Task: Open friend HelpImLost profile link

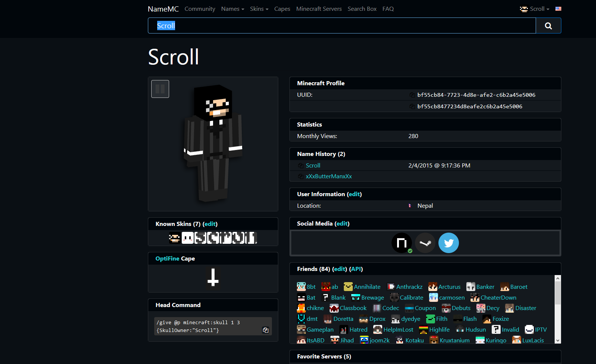Action: click(x=398, y=329)
